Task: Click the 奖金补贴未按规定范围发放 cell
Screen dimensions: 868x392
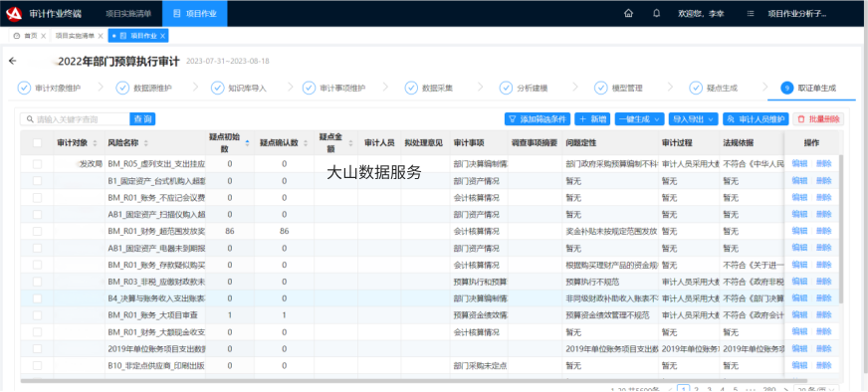Action: coord(611,231)
